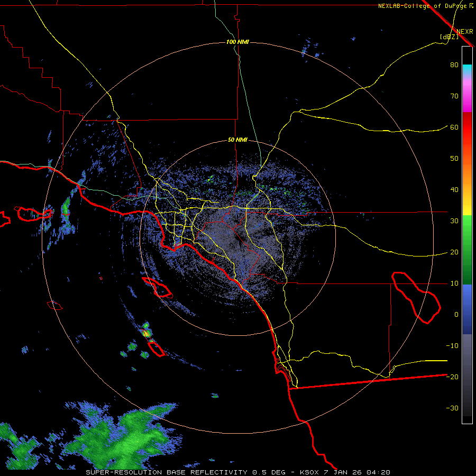Click the 20 value on the dBZ scale
Screen dimensions: 476x476
pos(454,252)
